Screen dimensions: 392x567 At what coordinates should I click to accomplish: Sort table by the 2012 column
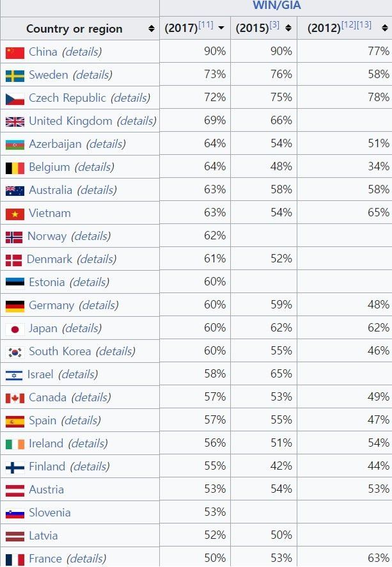coord(384,28)
